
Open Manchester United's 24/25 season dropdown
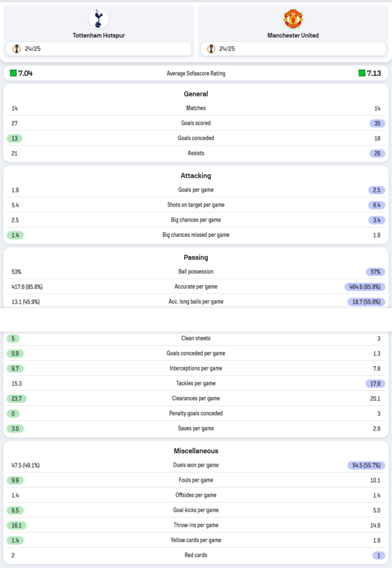click(293, 49)
